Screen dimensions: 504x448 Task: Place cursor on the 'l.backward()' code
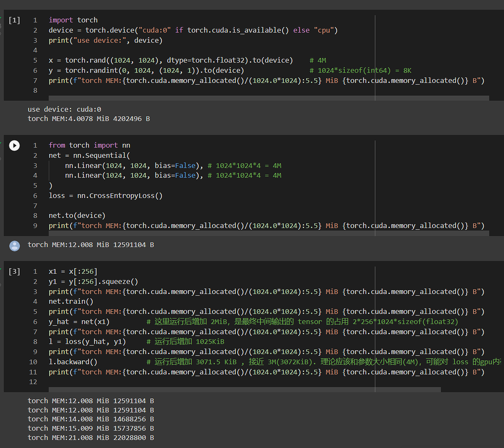[73, 362]
